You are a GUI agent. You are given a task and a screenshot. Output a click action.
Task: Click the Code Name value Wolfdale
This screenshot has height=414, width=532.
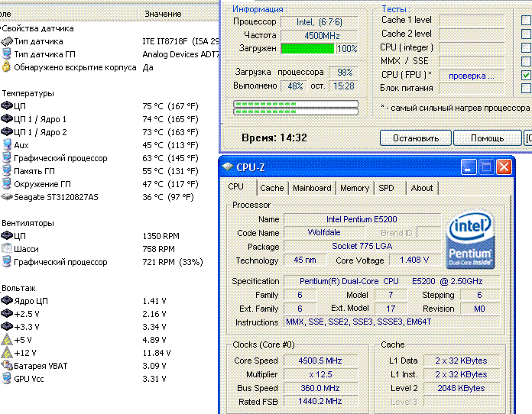pos(324,233)
